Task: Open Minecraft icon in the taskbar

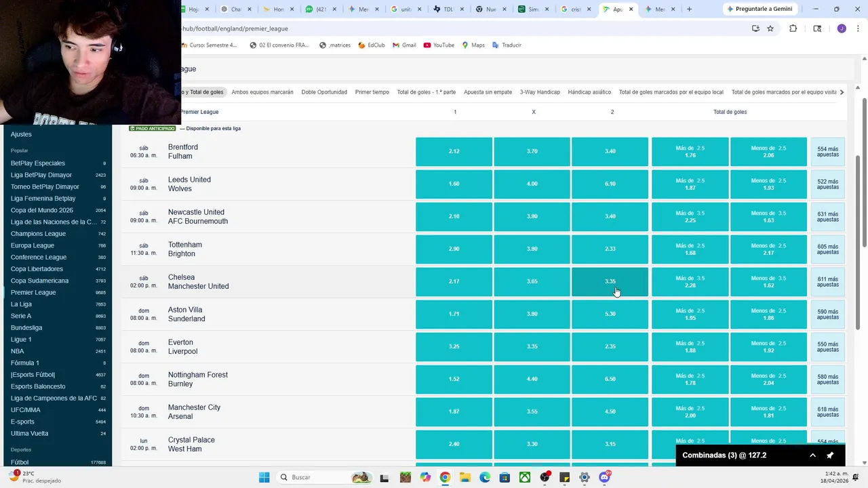Action: [405, 477]
